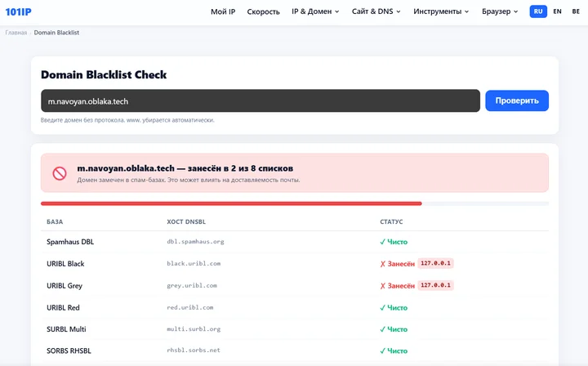Click the БАЗА column header
The image size is (588, 366).
(55, 222)
